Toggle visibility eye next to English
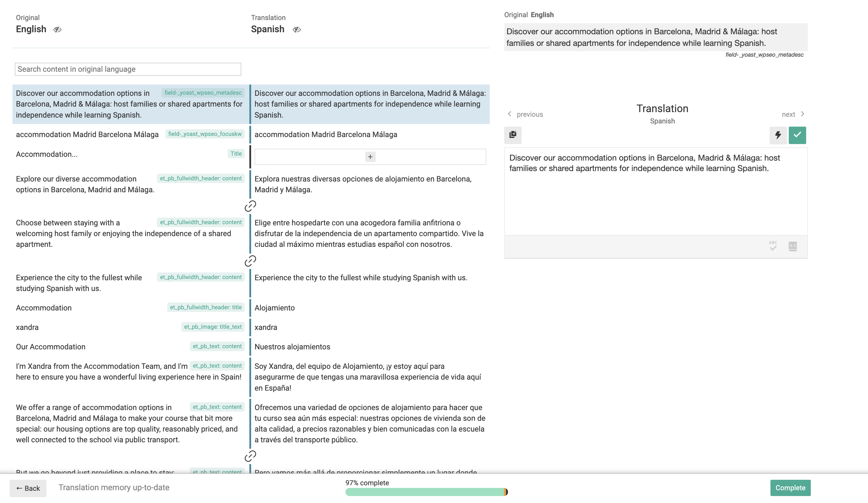 [57, 30]
